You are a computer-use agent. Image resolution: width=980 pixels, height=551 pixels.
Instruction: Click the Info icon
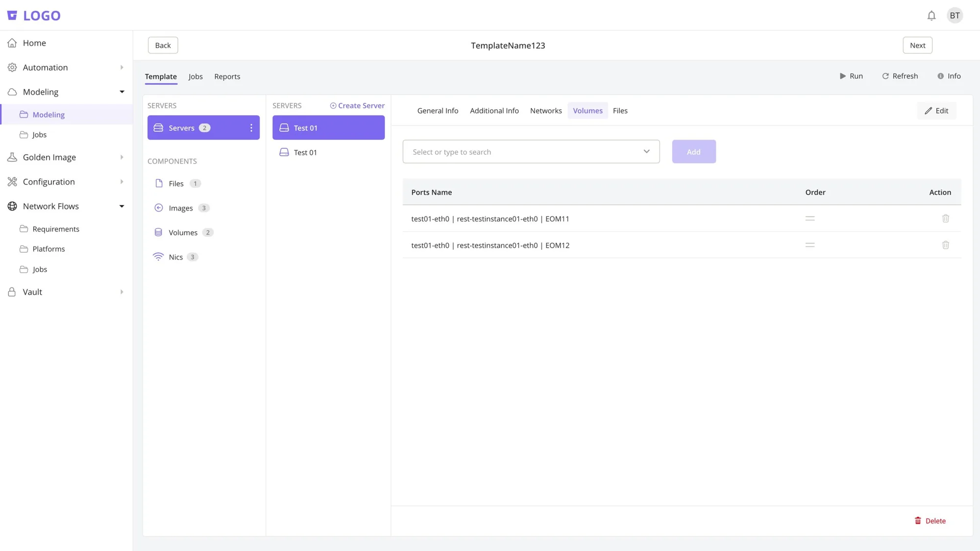coord(940,76)
